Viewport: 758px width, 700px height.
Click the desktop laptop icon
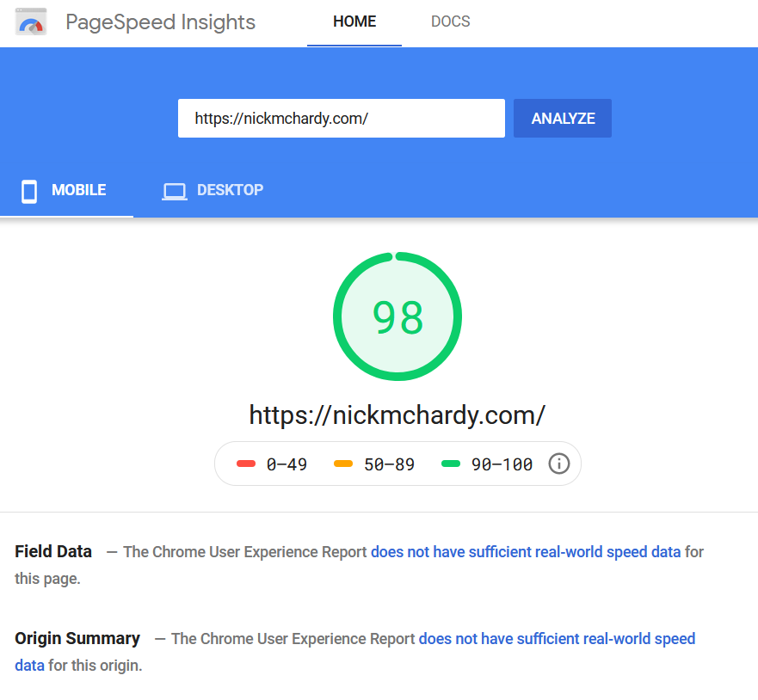[x=175, y=191]
